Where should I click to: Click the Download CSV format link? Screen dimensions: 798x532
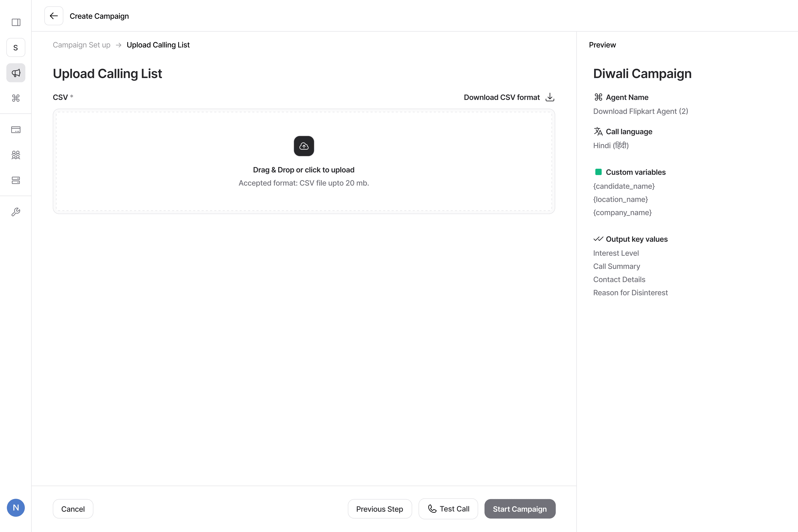[x=502, y=97]
